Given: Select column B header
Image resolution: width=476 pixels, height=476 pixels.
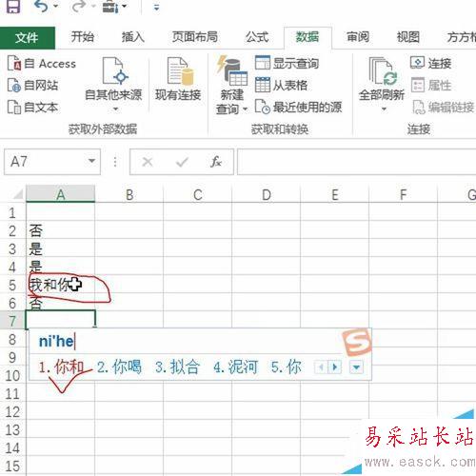Looking at the screenshot, I should pyautogui.click(x=129, y=194).
